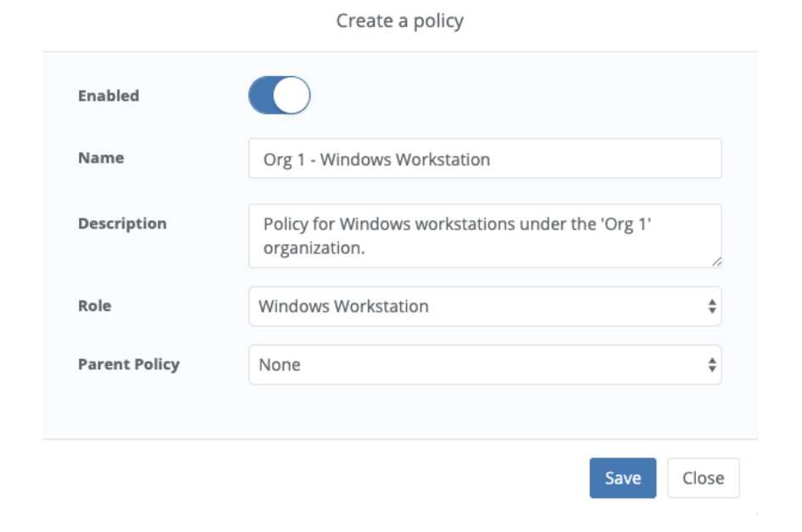Click the arrow icon on the Role select
The height and width of the screenshot is (532, 802).
point(711,307)
